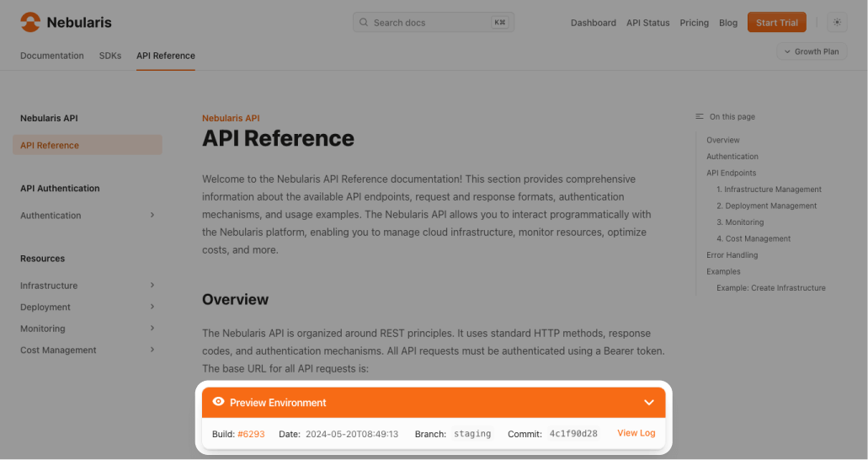Expand Cost Management in sidebar

click(152, 350)
